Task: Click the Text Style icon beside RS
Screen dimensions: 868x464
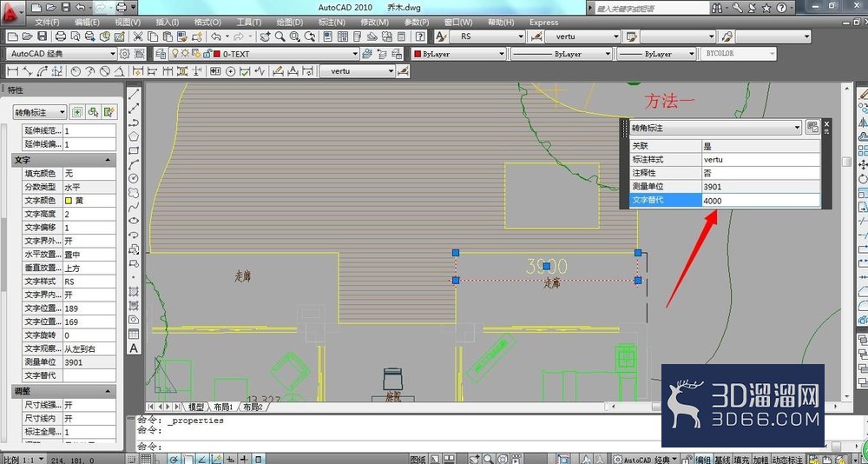Action: coord(441,36)
